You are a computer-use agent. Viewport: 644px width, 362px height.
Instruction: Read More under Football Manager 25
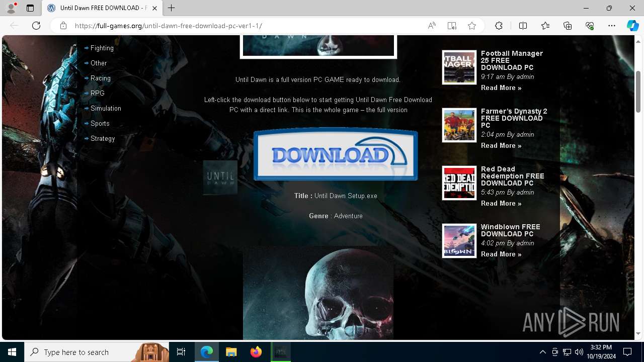[501, 88]
